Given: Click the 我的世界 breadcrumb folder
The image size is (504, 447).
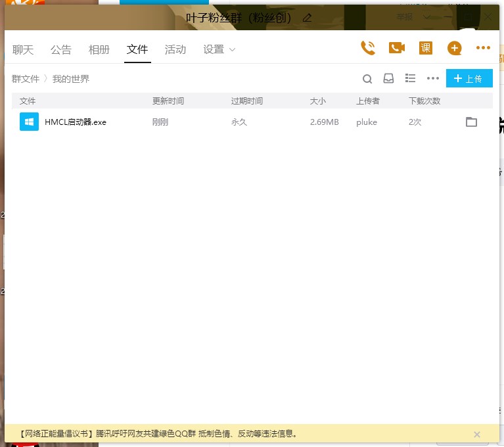Looking at the screenshot, I should tap(71, 79).
